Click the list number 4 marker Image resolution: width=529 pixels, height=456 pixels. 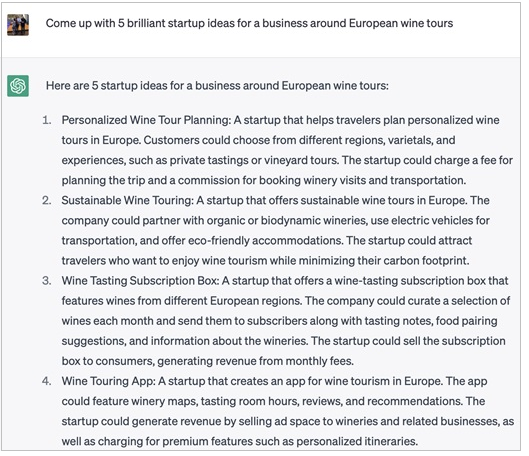(x=47, y=381)
